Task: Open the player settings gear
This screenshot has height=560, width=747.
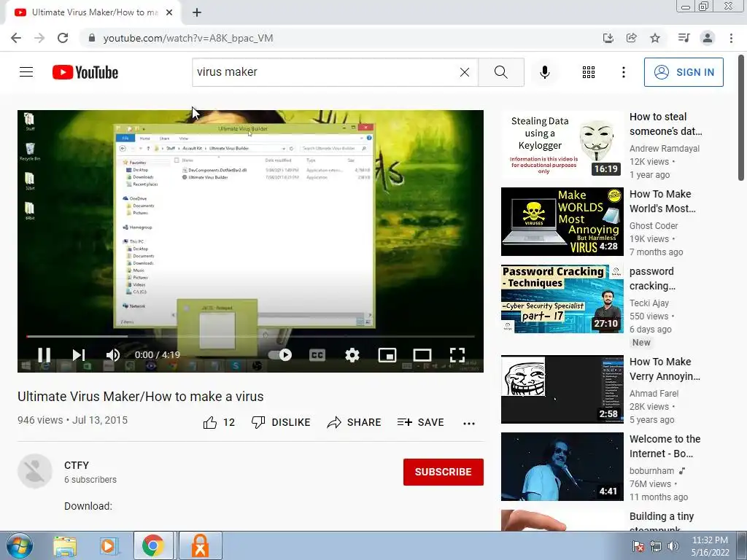Action: [352, 355]
